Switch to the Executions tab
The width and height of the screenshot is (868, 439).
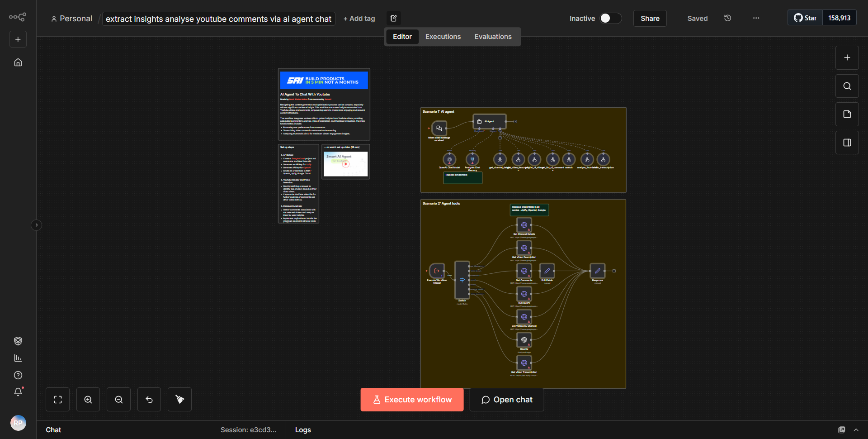[x=443, y=36]
